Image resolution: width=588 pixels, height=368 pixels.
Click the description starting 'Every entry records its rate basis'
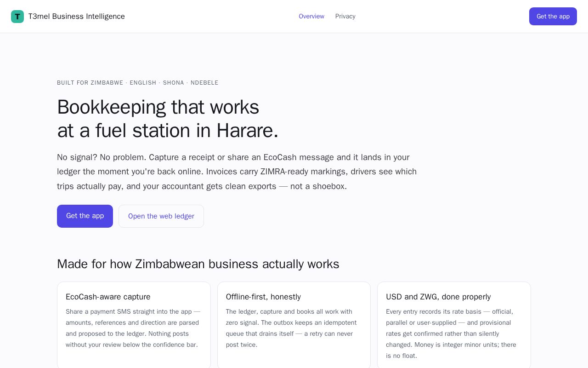(451, 333)
